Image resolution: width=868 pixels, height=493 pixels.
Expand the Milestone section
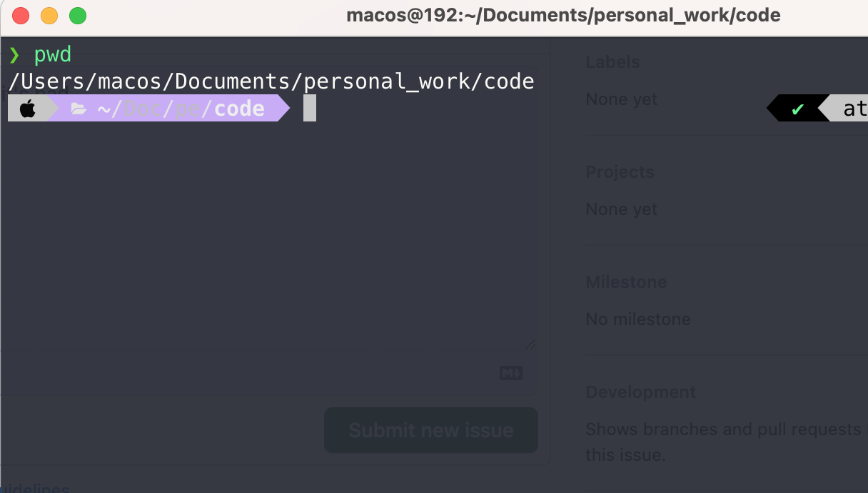pos(626,282)
